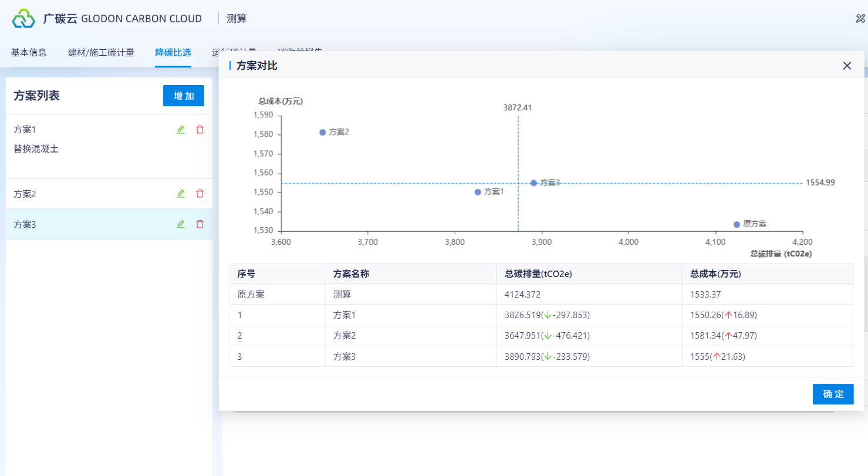Select the 降碳比选 tab
868x476 pixels.
[173, 52]
